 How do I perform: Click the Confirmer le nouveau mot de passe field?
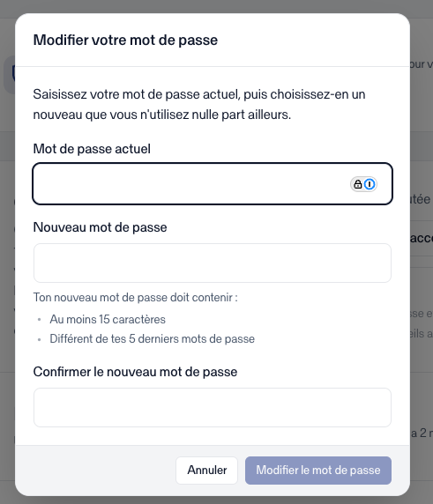tap(213, 408)
